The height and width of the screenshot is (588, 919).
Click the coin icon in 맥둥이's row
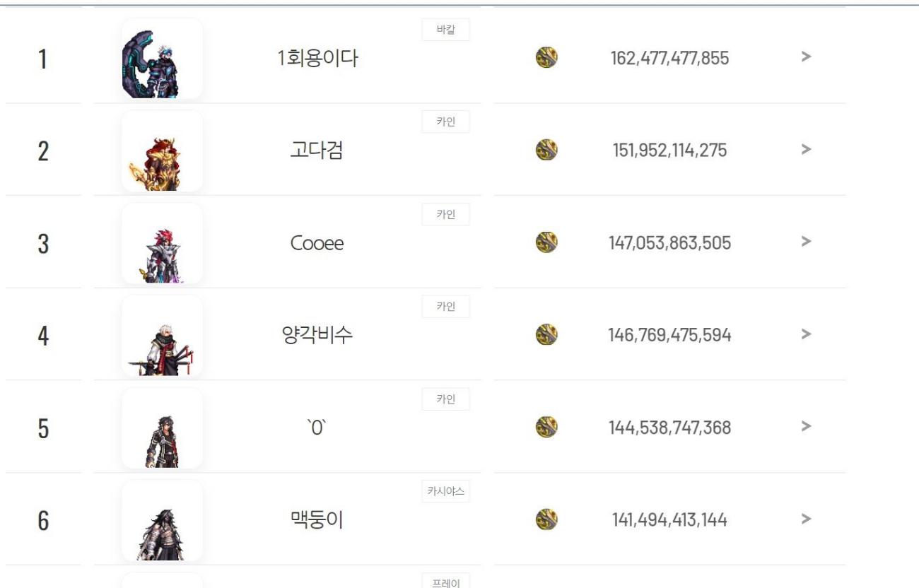click(x=546, y=519)
